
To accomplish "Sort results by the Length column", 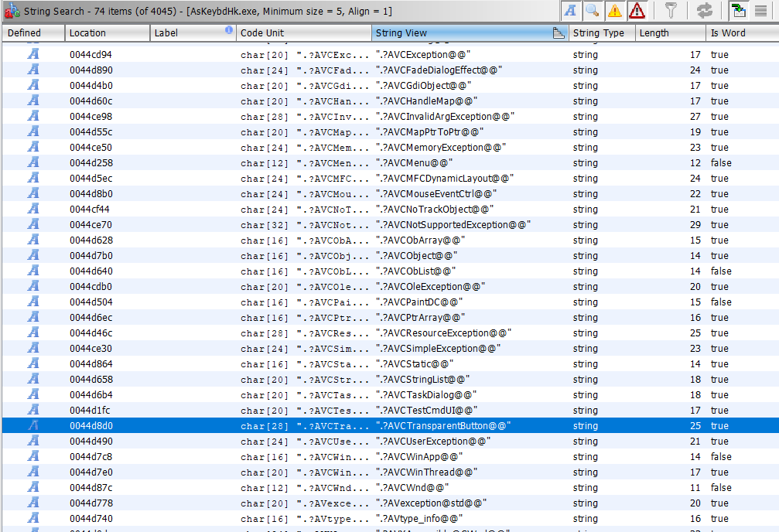I will point(656,32).
